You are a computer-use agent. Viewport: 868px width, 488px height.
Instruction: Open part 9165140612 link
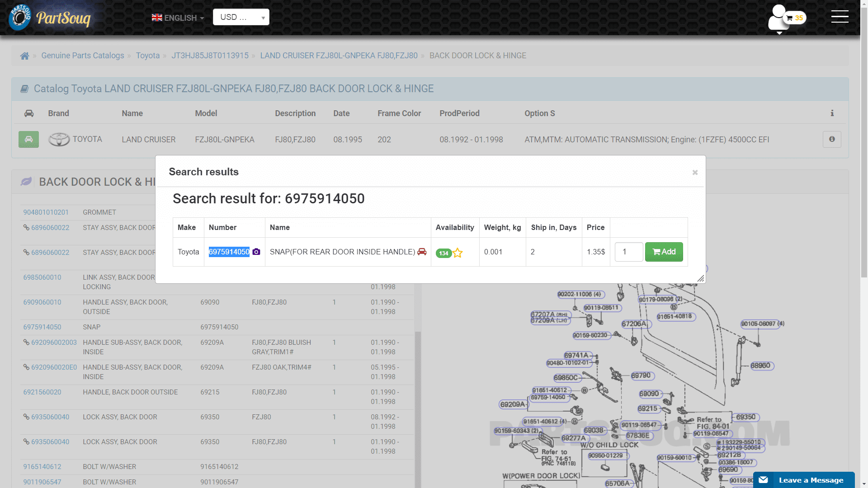click(x=42, y=467)
